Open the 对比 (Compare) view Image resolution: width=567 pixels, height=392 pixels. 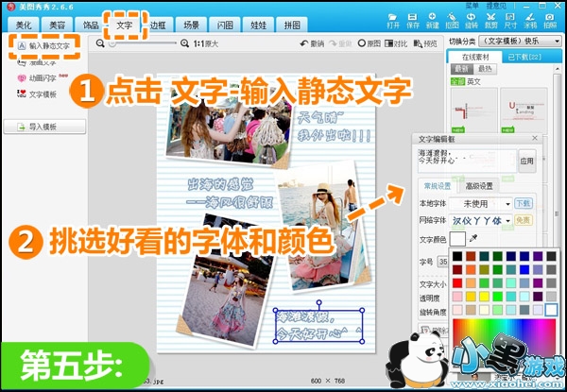tap(396, 43)
